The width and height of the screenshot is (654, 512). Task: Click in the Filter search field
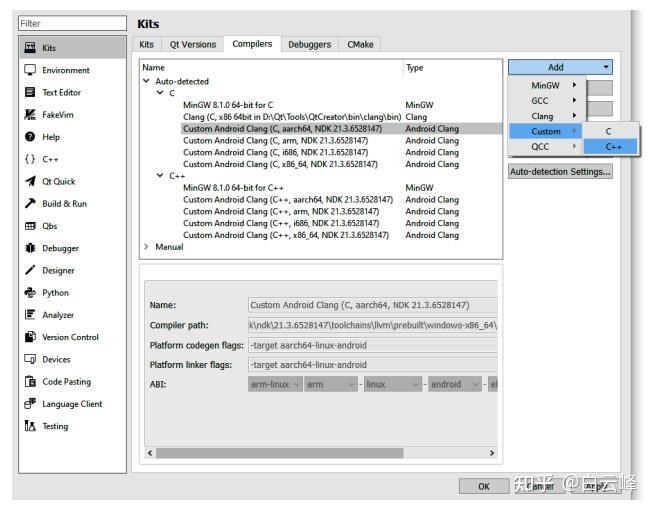click(x=72, y=23)
